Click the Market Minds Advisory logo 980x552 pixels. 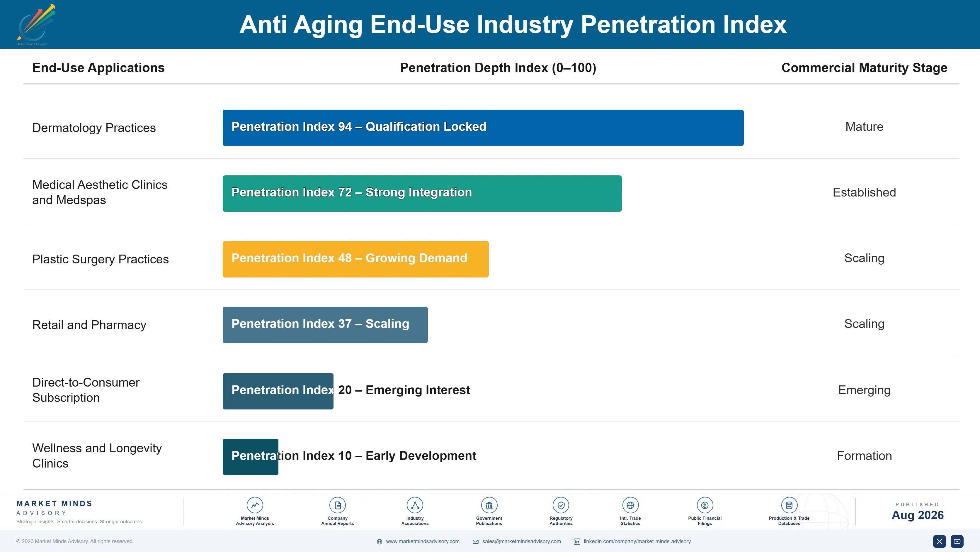coord(36,25)
